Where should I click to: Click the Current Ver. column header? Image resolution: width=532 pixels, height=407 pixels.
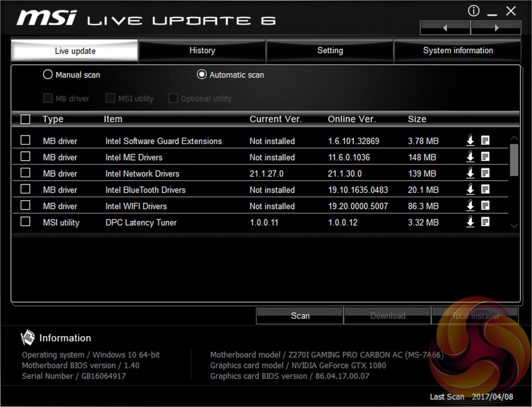point(275,119)
